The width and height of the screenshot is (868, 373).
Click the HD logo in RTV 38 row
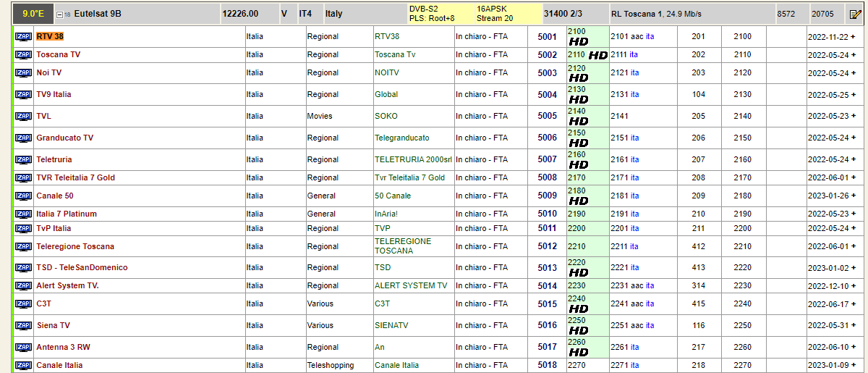pyautogui.click(x=579, y=41)
